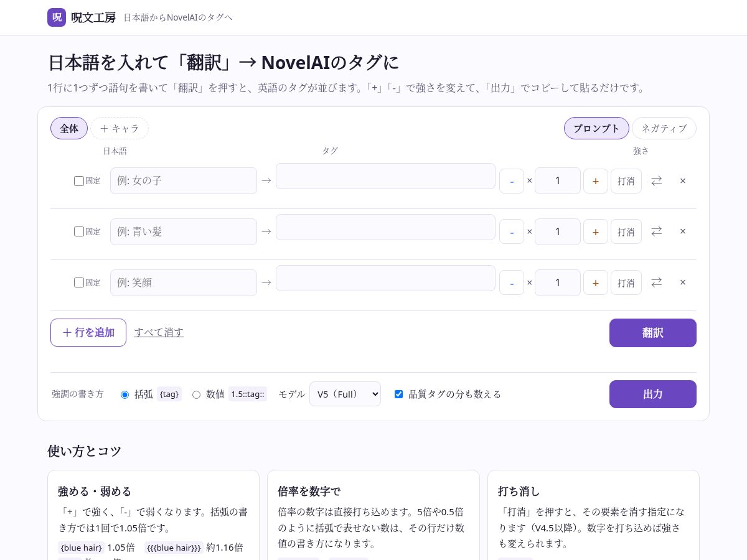
Task: Click the 強調の書き方 label
Action: coord(78,394)
